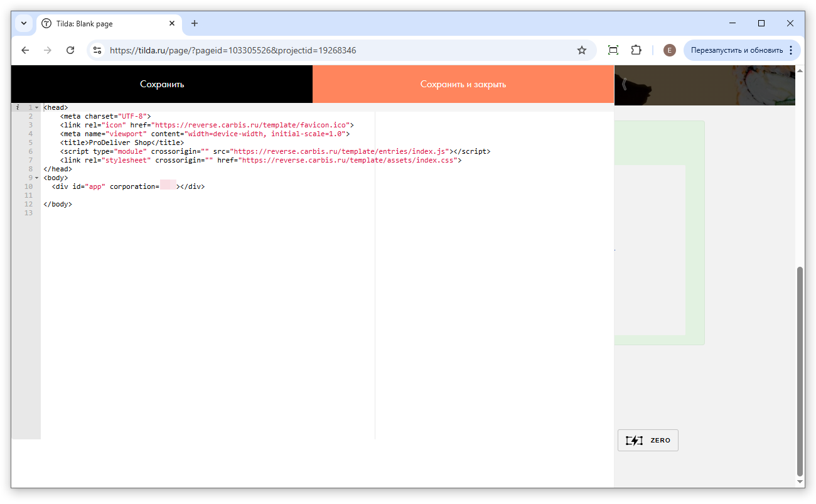This screenshot has width=816, height=504.
Task: Open the profile avatar E
Action: (x=670, y=50)
